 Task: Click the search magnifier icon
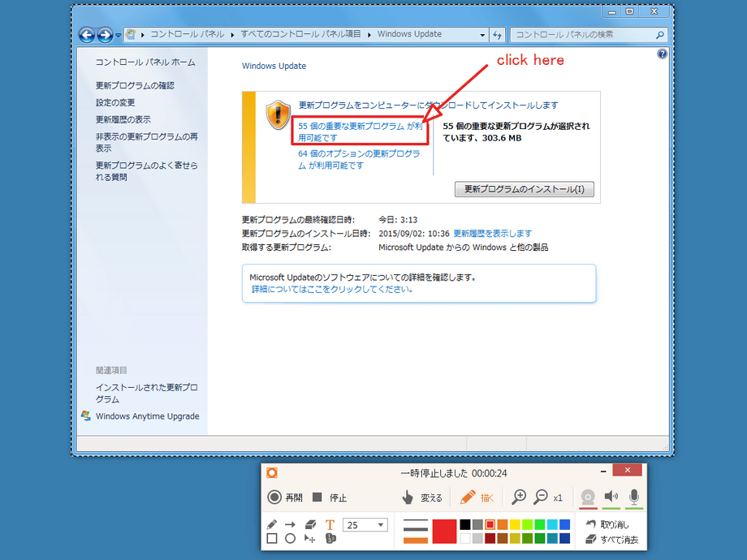pyautogui.click(x=660, y=35)
